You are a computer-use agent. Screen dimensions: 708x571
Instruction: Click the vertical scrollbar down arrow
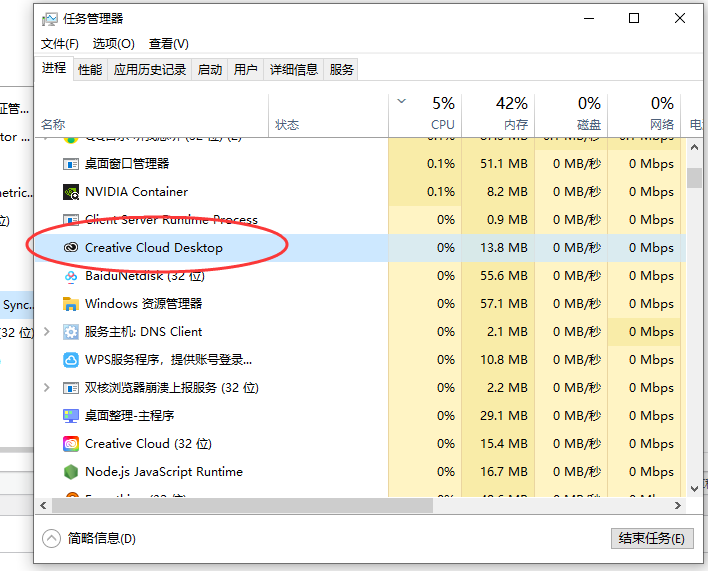[694, 488]
